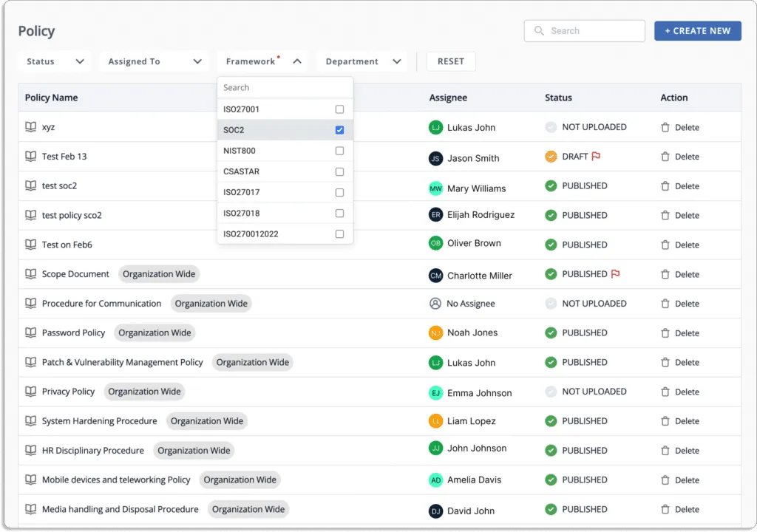Click the book icon beside Password Policy

30,332
